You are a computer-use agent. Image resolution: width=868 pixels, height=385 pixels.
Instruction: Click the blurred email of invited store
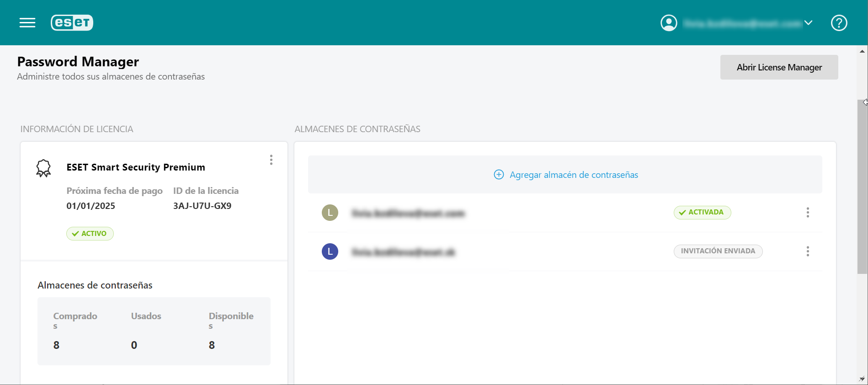click(x=403, y=252)
